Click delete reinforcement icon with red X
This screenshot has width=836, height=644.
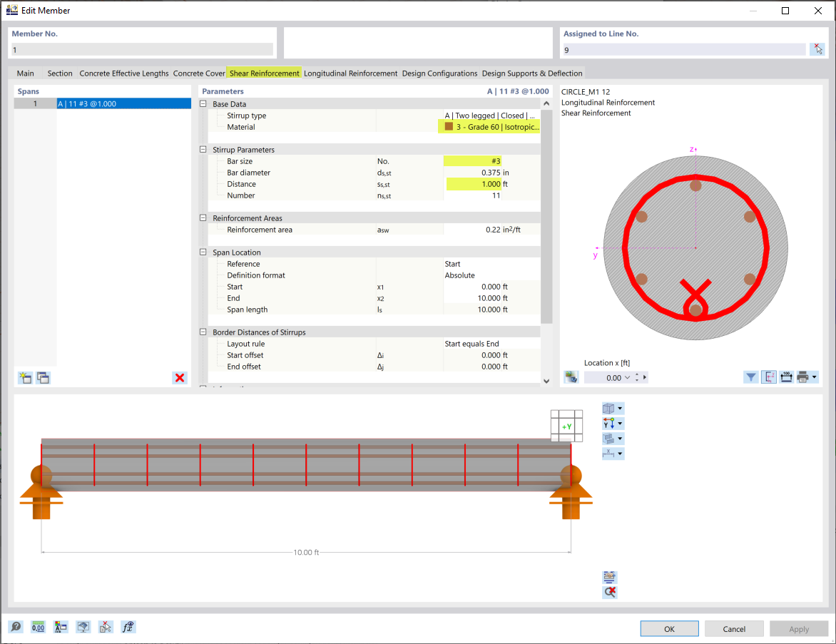point(610,592)
